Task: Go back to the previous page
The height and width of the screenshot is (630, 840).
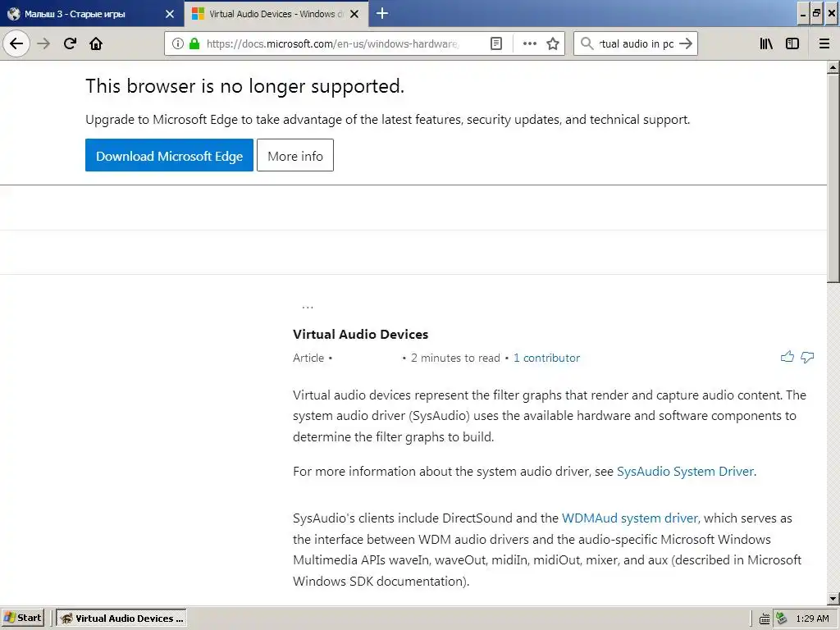Action: (x=16, y=43)
